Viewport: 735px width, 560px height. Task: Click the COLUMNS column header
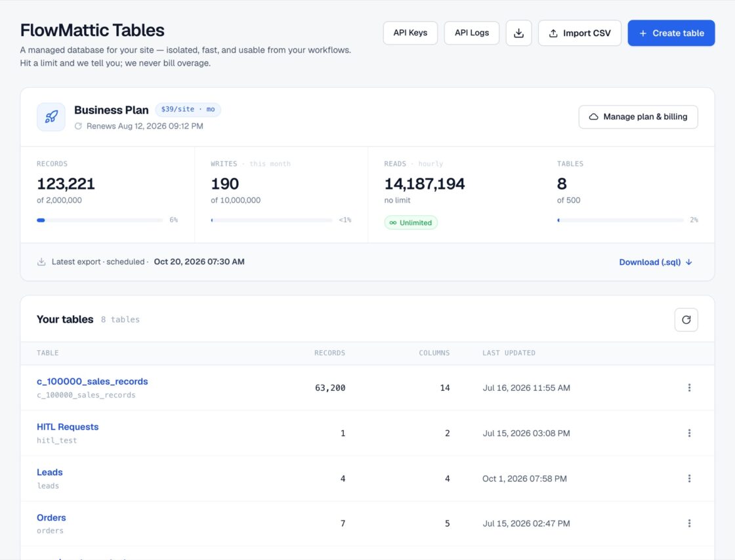(434, 353)
